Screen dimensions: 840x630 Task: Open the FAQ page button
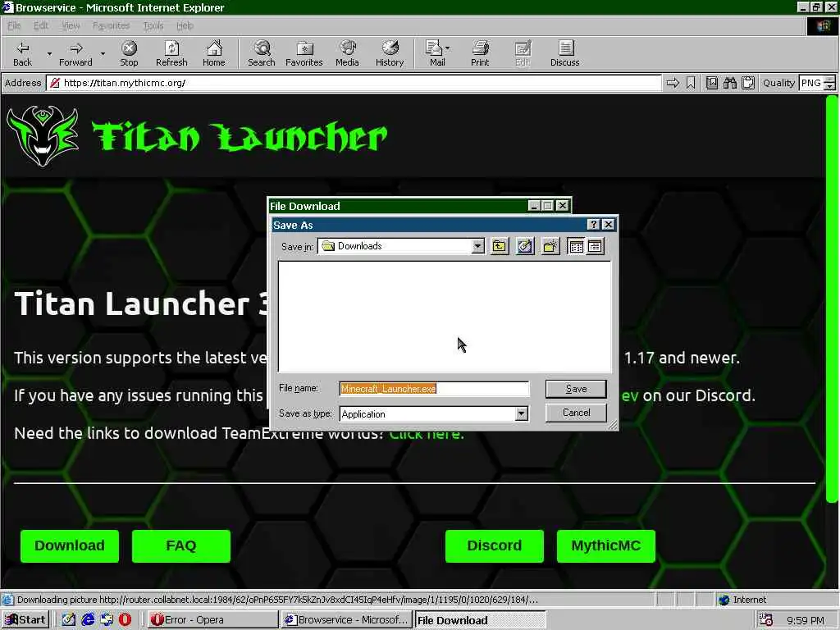pyautogui.click(x=181, y=546)
